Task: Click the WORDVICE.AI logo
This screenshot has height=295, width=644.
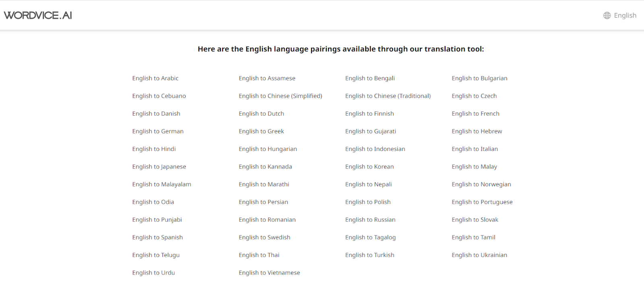Action: [x=38, y=15]
